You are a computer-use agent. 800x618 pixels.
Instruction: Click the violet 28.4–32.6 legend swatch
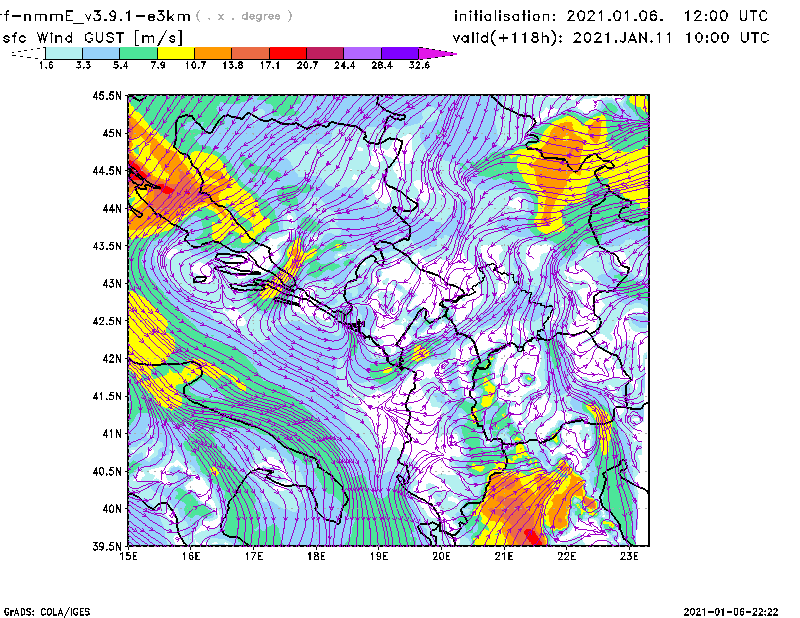pyautogui.click(x=400, y=53)
